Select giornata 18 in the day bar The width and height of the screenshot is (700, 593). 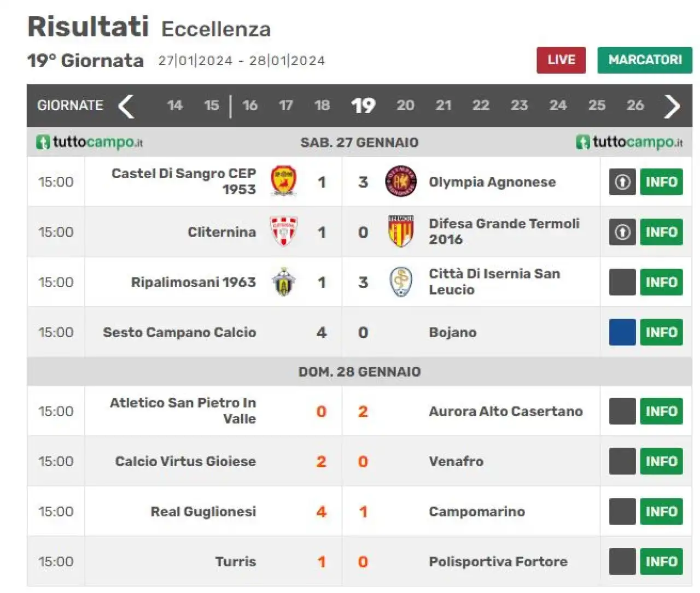(x=322, y=105)
